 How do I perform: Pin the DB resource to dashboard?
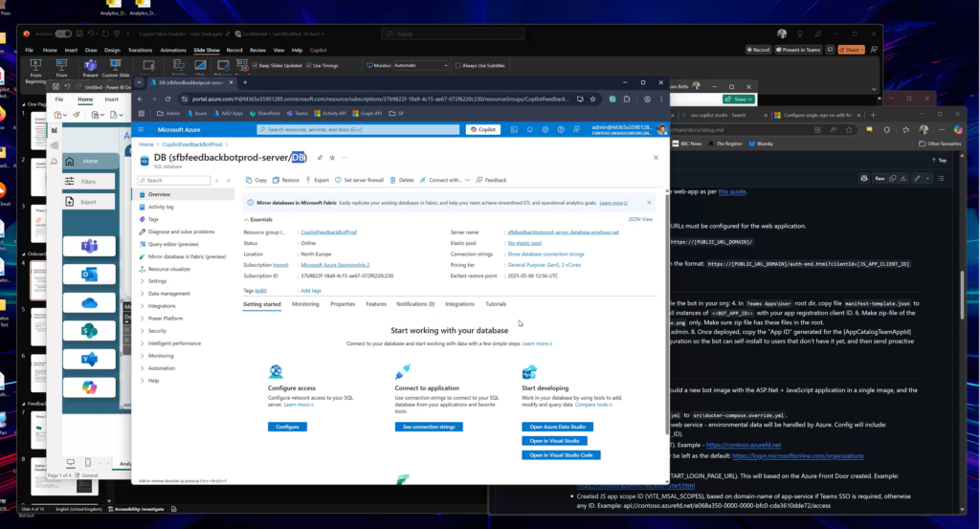pos(320,158)
